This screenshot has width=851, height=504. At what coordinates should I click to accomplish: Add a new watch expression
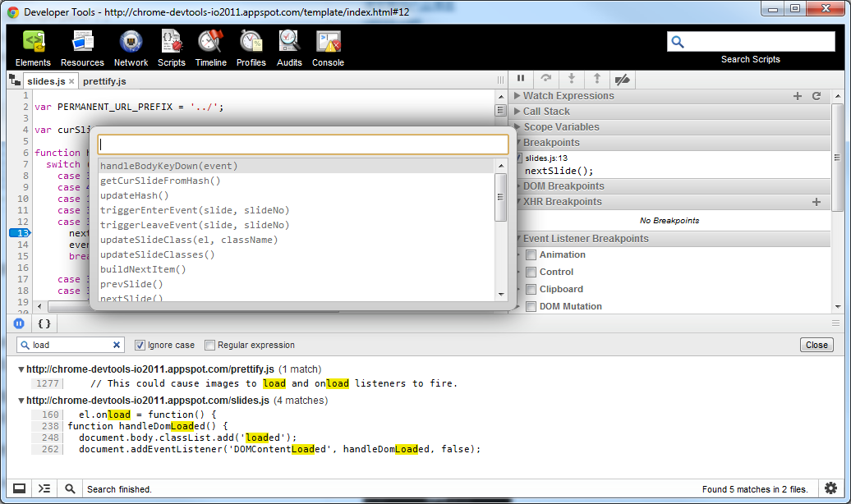click(798, 96)
